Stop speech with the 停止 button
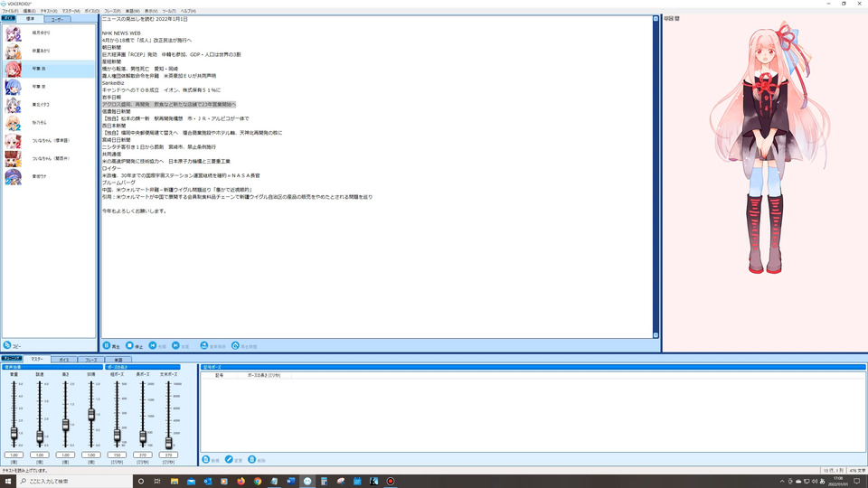Viewport: 868px width, 488px height. point(134,346)
